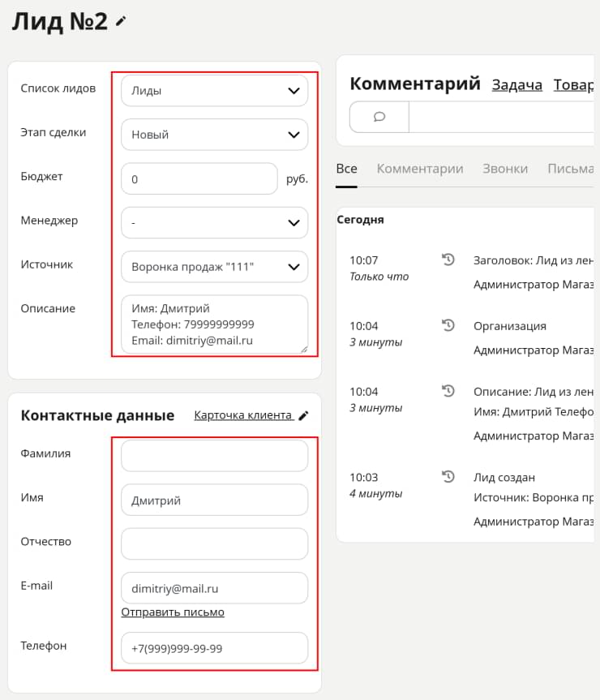Screen dimensions: 600x700
Task: Click the 10:03 timestamp
Action: coord(363,477)
